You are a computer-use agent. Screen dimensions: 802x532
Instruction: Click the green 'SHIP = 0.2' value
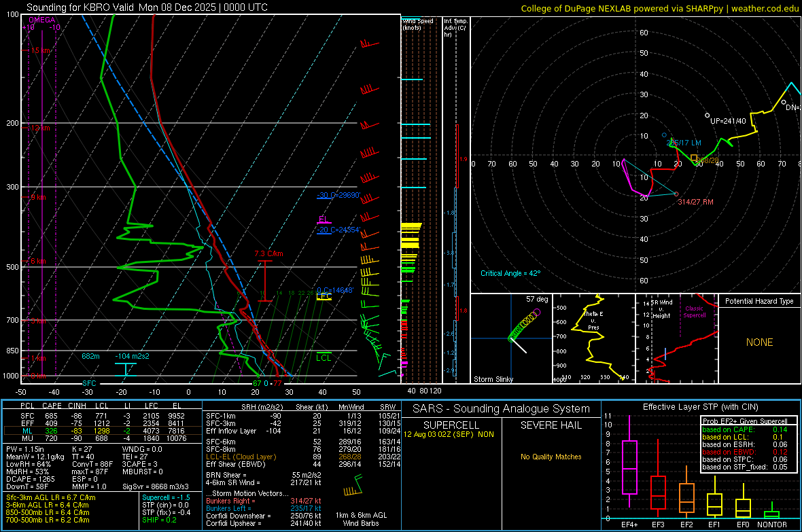(x=159, y=520)
